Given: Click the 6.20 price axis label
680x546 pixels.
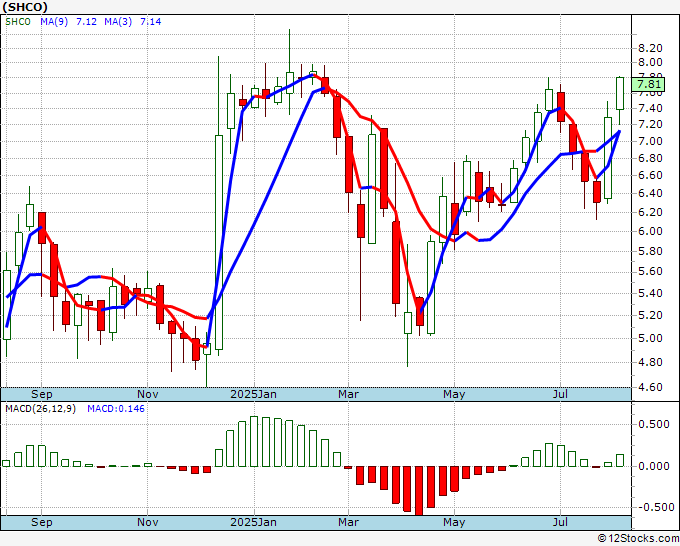Looking at the screenshot, I should [650, 212].
